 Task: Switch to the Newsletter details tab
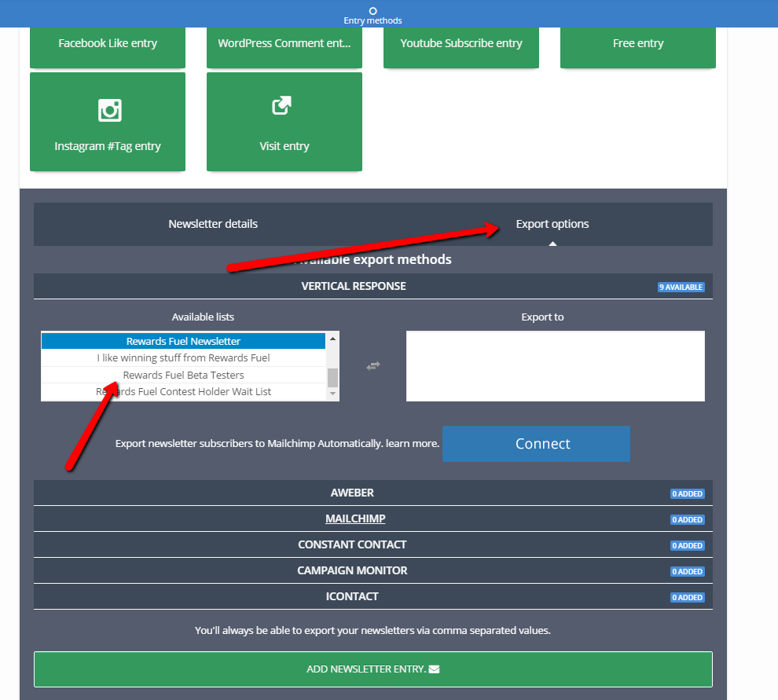(x=213, y=224)
